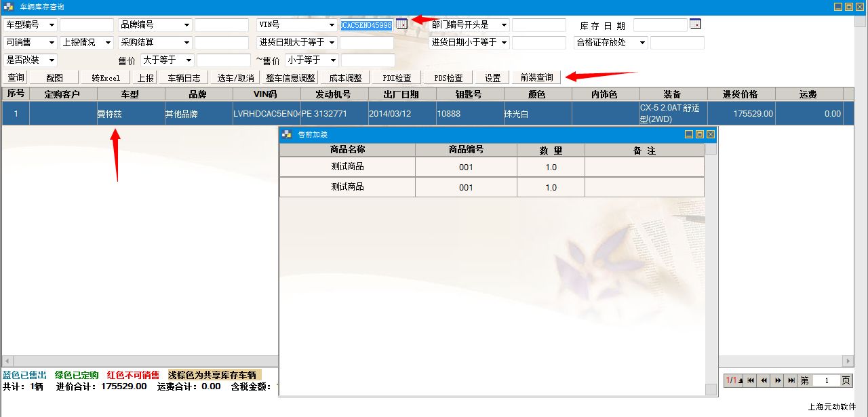Expand the 是否改装 dropdown
This screenshot has width=868, height=417.
tap(52, 60)
